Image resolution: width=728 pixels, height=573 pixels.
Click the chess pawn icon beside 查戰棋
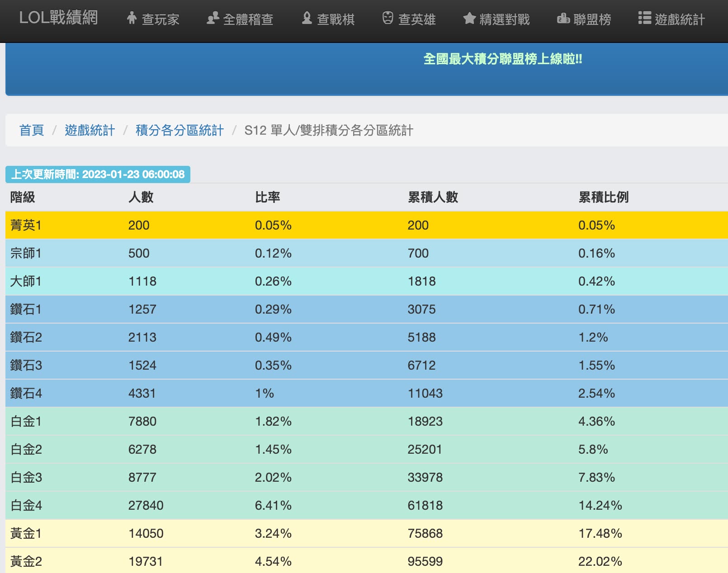coord(307,18)
